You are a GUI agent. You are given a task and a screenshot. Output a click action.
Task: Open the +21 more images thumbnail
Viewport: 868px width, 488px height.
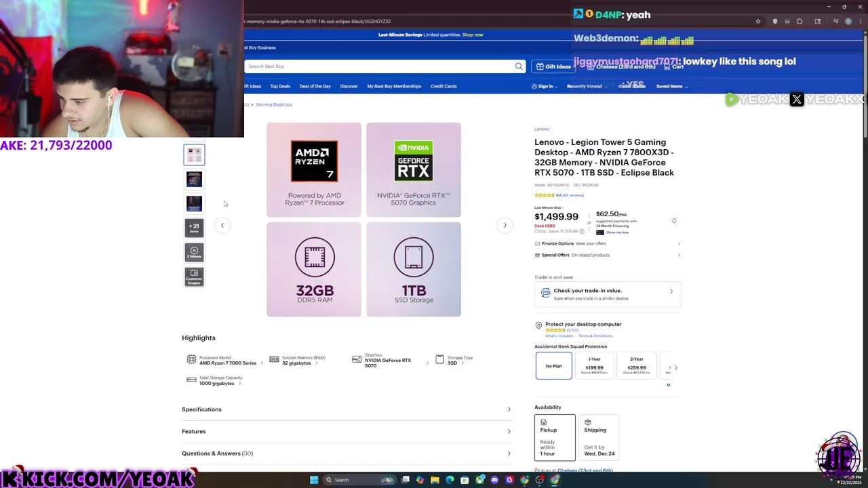tap(194, 228)
